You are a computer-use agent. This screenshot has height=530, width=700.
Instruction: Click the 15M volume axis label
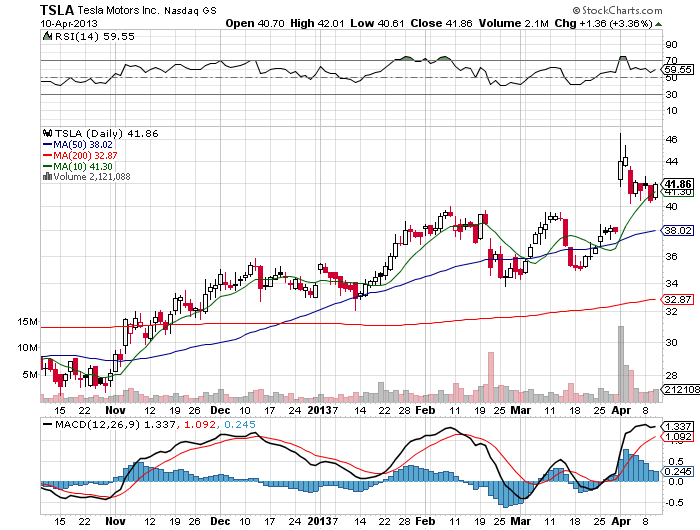[x=28, y=321]
